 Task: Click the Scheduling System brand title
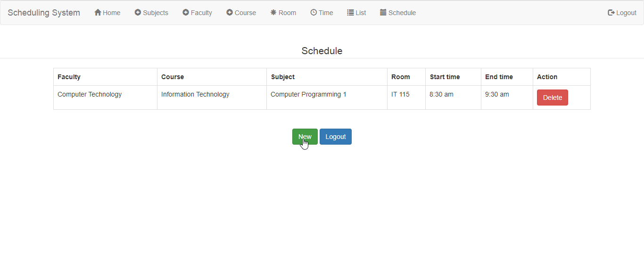44,13
